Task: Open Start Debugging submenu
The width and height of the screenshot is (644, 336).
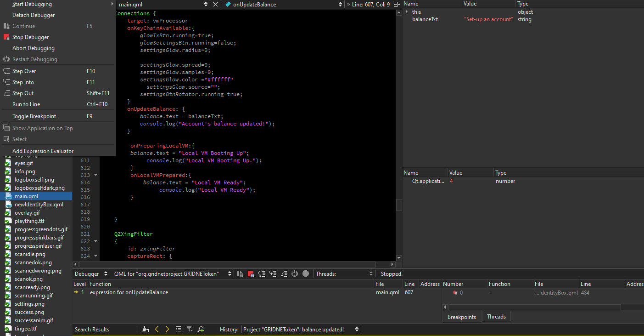Action: tap(58, 4)
